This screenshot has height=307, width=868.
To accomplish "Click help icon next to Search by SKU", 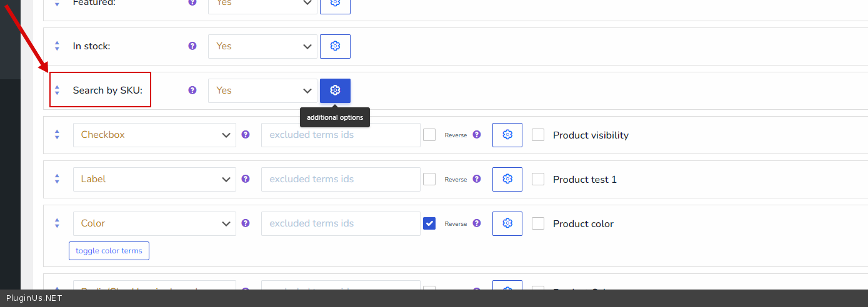I will pos(192,90).
